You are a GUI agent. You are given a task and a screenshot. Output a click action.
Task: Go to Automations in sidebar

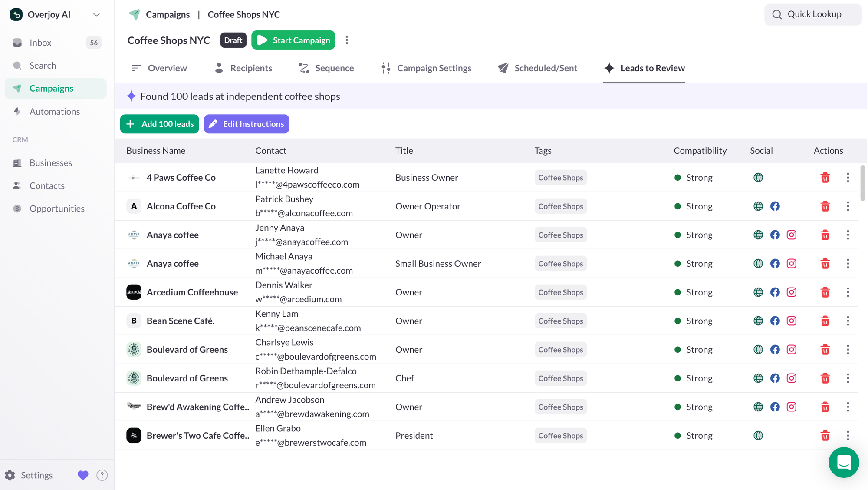[x=55, y=112]
